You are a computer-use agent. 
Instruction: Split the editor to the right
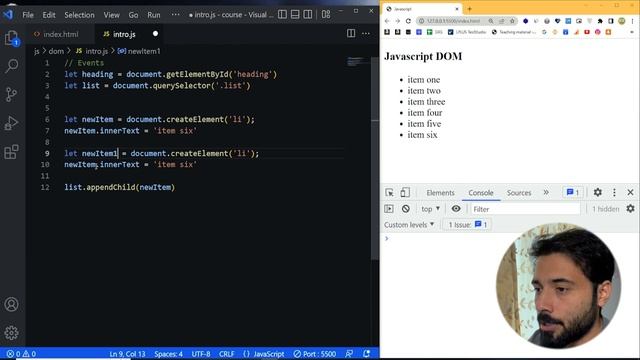point(351,33)
